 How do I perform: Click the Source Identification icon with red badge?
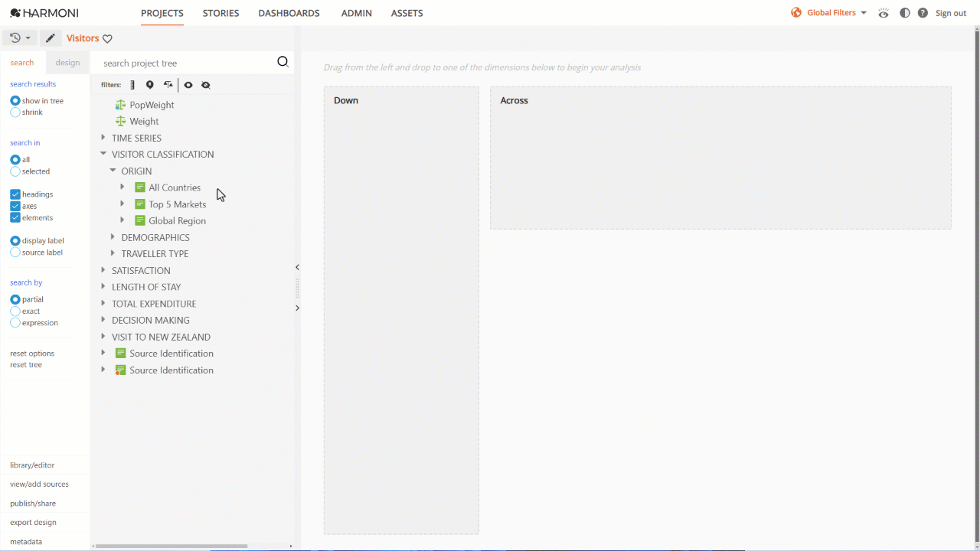120,370
